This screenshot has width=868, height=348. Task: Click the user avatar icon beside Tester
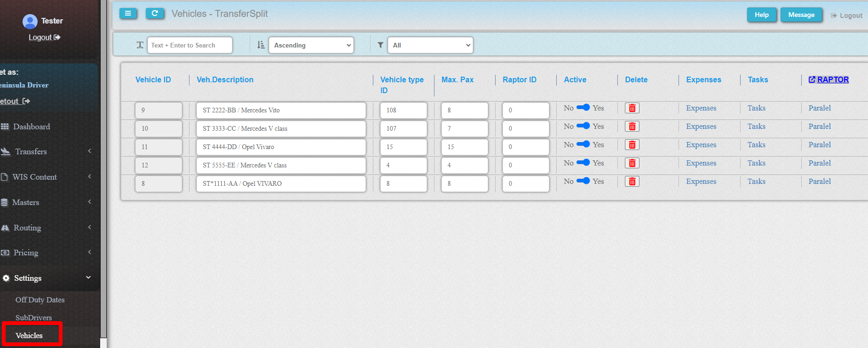click(30, 21)
